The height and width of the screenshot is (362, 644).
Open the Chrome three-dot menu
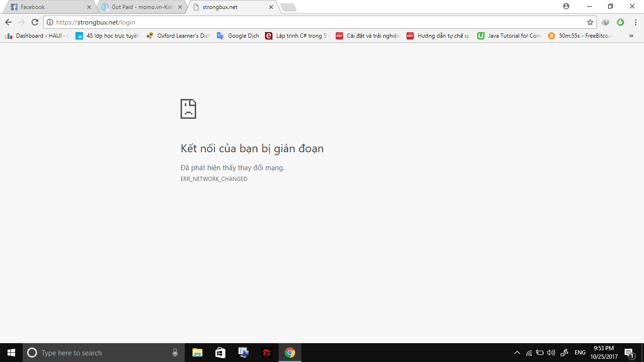coord(635,22)
